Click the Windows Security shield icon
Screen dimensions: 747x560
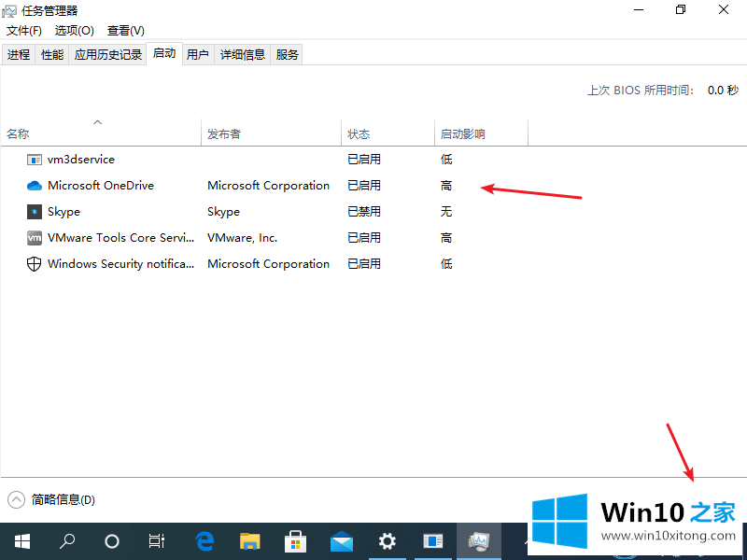pyautogui.click(x=34, y=264)
